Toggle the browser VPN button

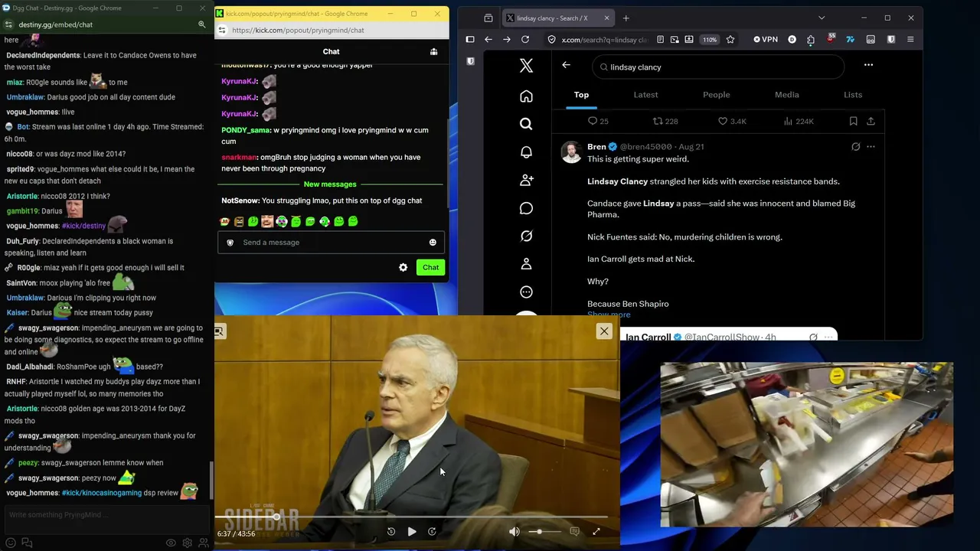pos(766,40)
